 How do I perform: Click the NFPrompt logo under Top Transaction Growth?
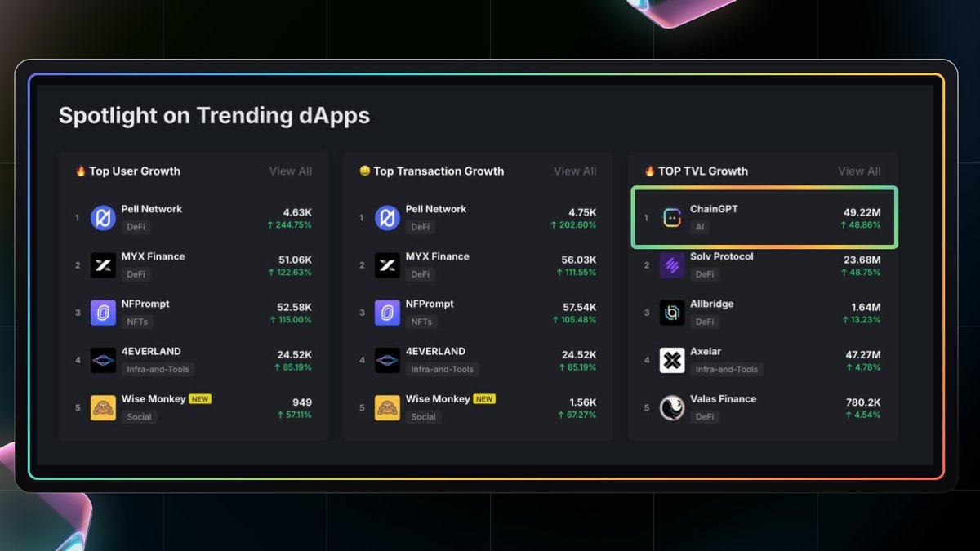point(388,313)
